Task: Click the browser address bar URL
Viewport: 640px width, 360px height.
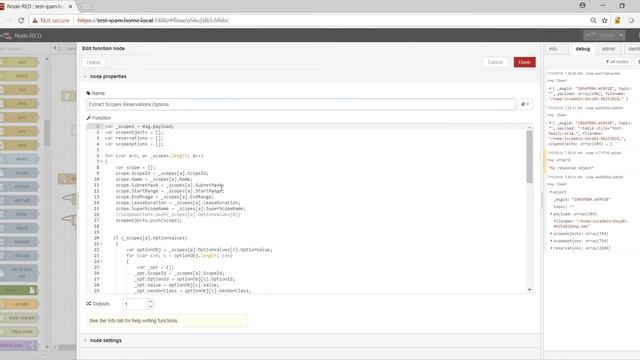Action: 153,20
